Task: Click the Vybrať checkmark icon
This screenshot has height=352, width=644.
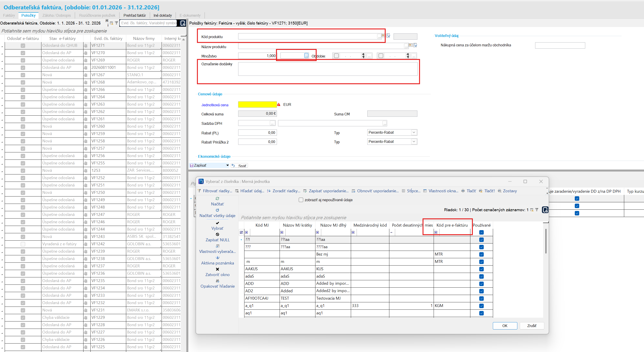Action: pos(217,223)
